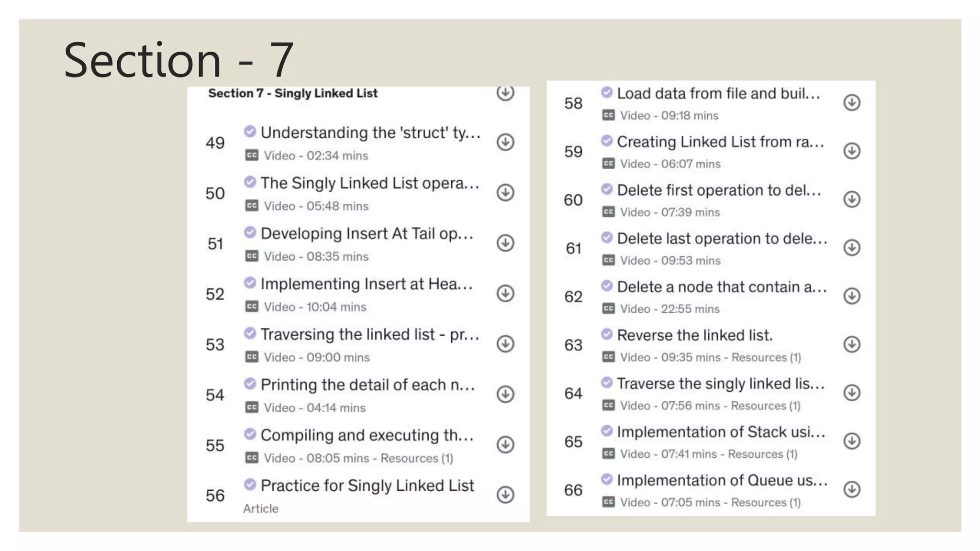Open Resources (1) for lecture 55
980x551 pixels.
417,458
